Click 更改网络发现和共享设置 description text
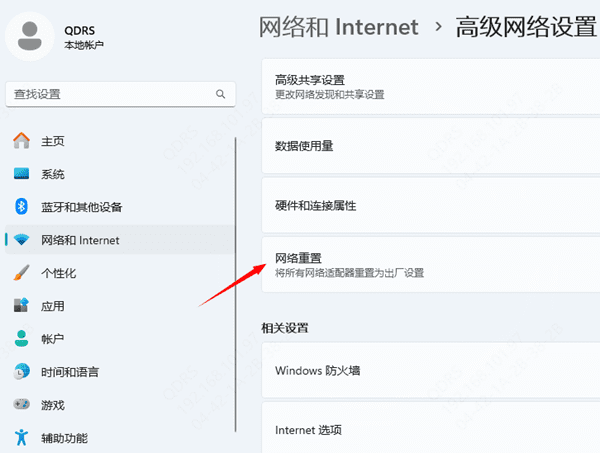The height and width of the screenshot is (453, 600). 329,95
